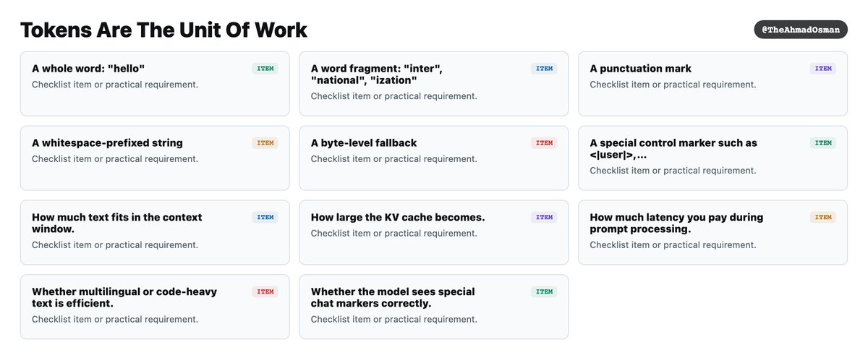868x358 pixels.
Task: Open the "How much latency you pay" card title
Action: [x=676, y=223]
